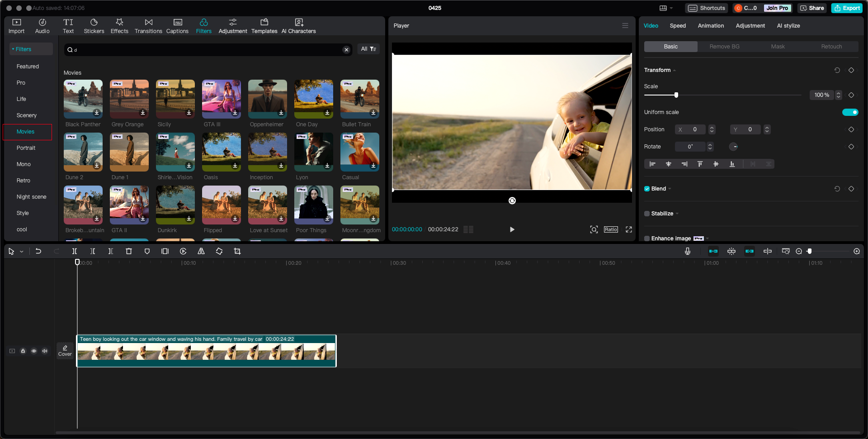The width and height of the screenshot is (868, 439).
Task: Open the selection tool dropdown arrow
Action: click(22, 252)
